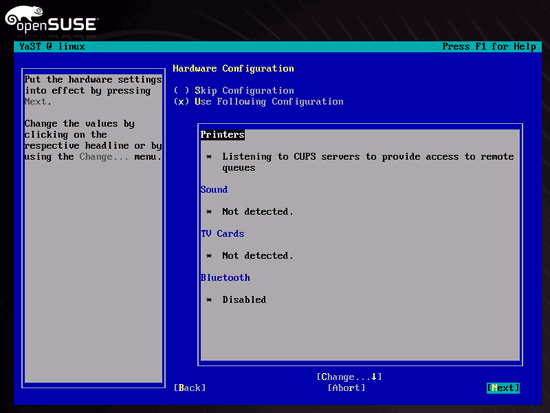This screenshot has width=550, height=413.
Task: Click the down arrow in the Change button
Action: [x=374, y=377]
